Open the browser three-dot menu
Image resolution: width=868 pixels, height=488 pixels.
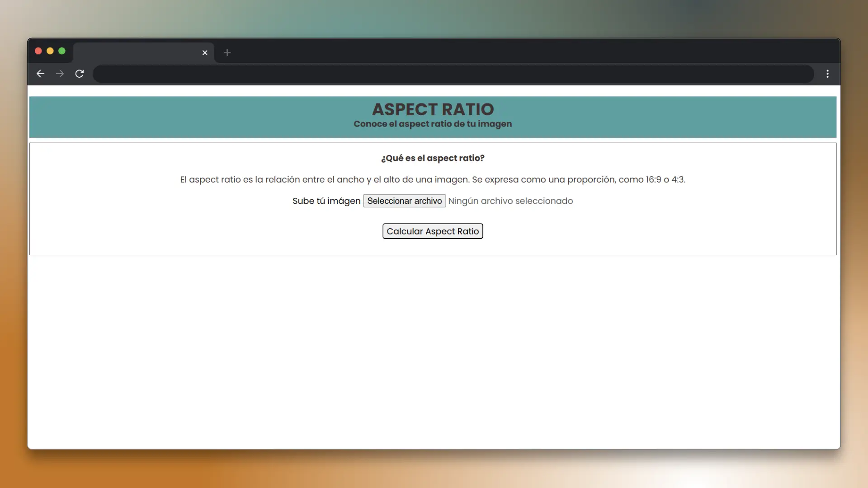point(827,74)
